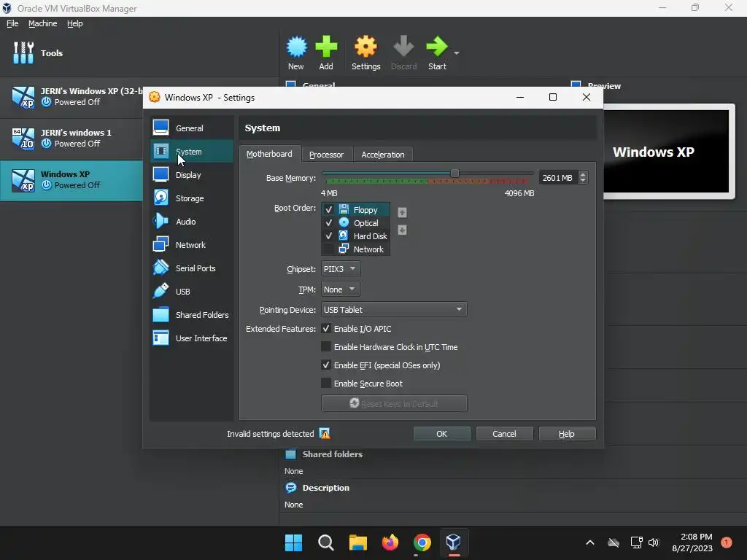Toggle Floppy boot order checkbox

(329, 209)
